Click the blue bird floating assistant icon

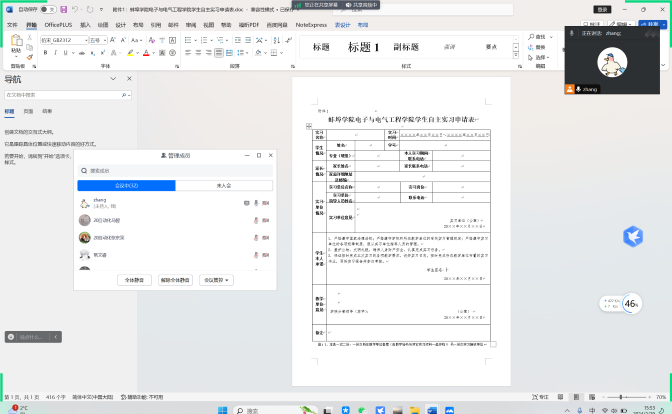pos(633,236)
